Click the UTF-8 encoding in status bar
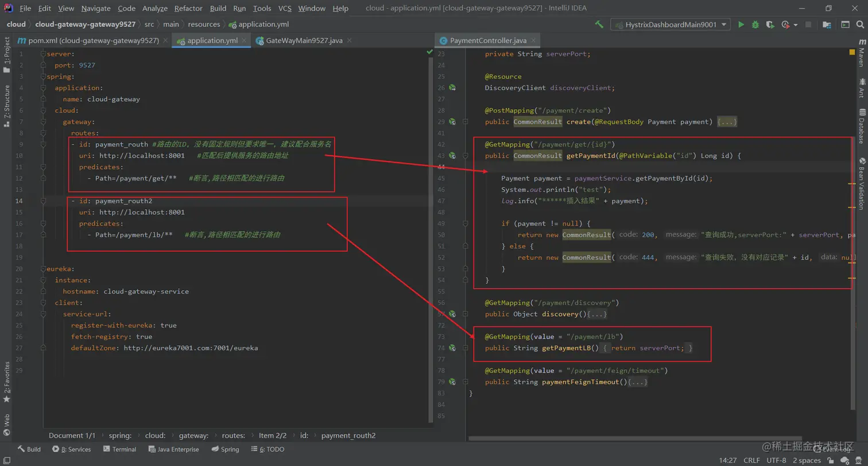Image resolution: width=868 pixels, height=466 pixels. pos(776,460)
